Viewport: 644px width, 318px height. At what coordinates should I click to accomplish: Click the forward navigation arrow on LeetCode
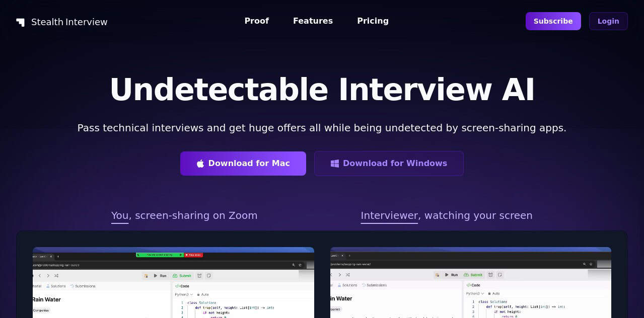(x=48, y=275)
